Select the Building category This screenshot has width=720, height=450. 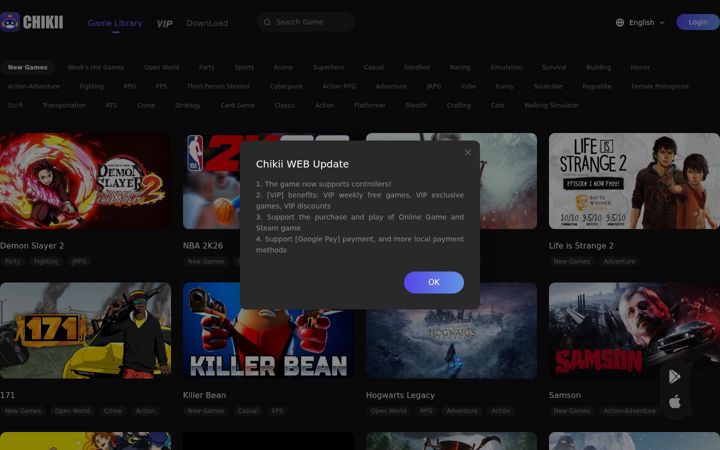[598, 68]
